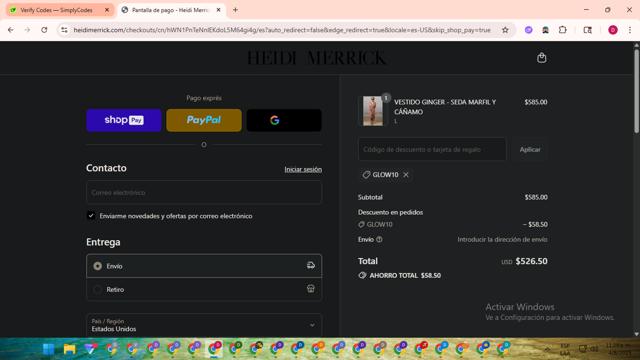The height and width of the screenshot is (360, 640).
Task: Click the store pickup icon in Retiro row
Action: point(311,289)
